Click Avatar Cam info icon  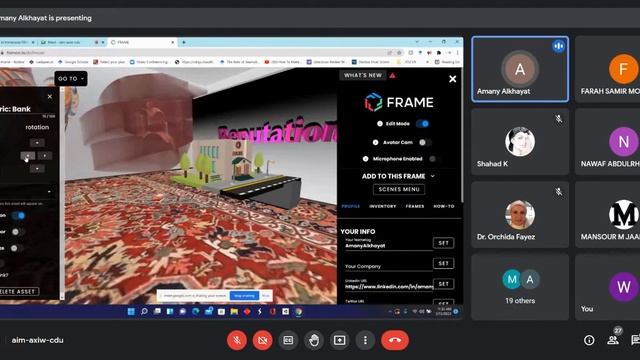376,142
